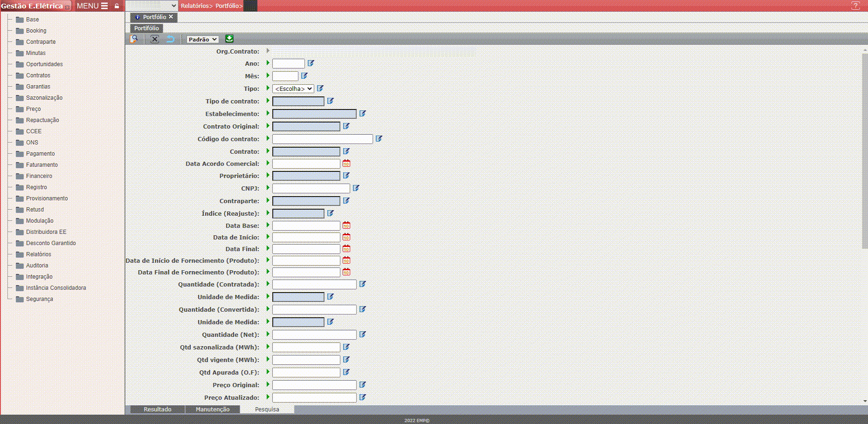Click the help question mark icon
This screenshot has width=868, height=424.
point(855,6)
